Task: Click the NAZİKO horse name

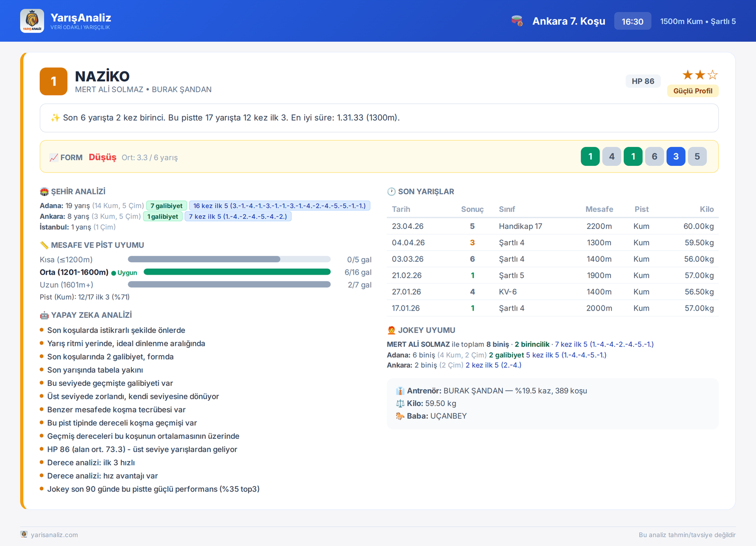Action: [102, 76]
